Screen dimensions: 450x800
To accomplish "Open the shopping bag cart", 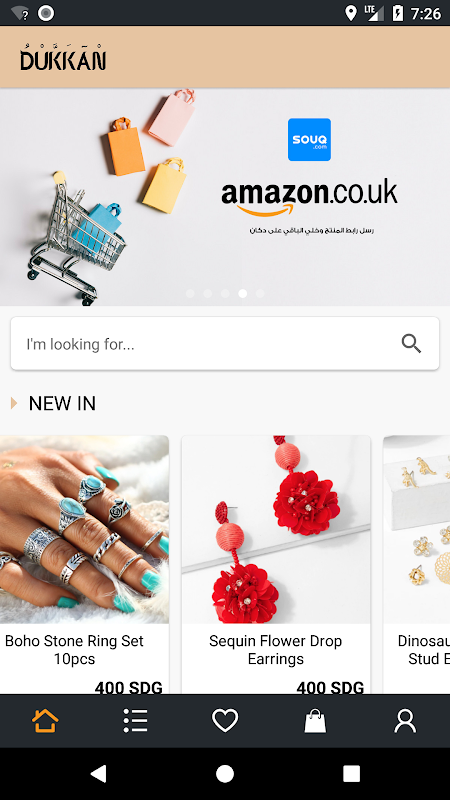I will 315,721.
